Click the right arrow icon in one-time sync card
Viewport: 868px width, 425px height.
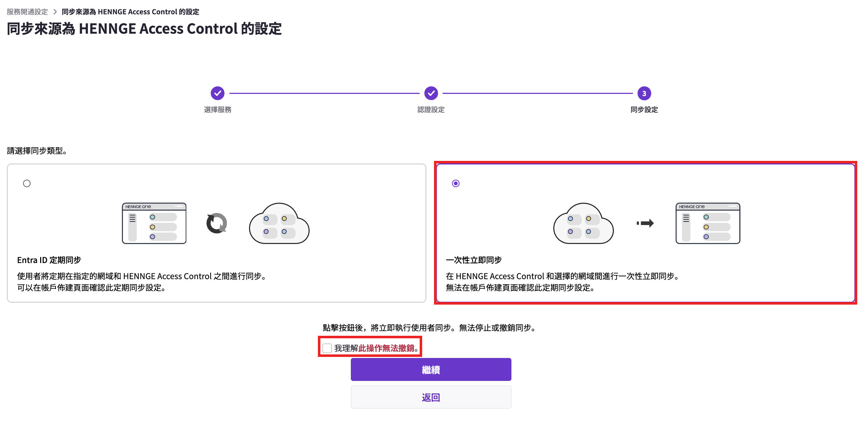[x=645, y=223]
